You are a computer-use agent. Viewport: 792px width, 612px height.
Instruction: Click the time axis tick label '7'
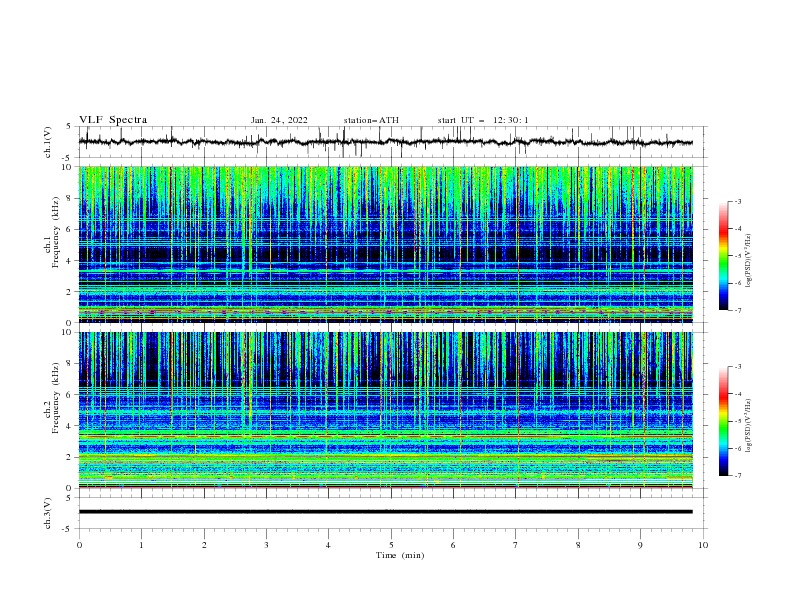(x=516, y=545)
